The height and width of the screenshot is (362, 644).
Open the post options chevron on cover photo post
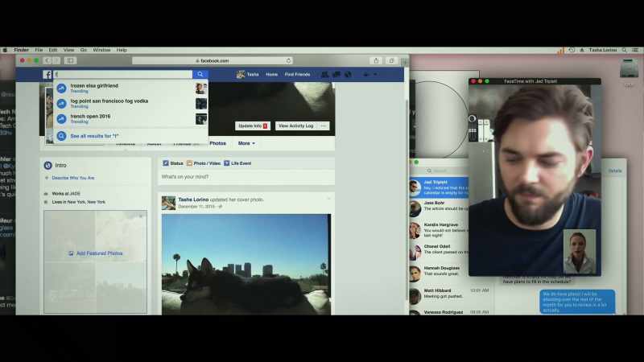(328, 199)
